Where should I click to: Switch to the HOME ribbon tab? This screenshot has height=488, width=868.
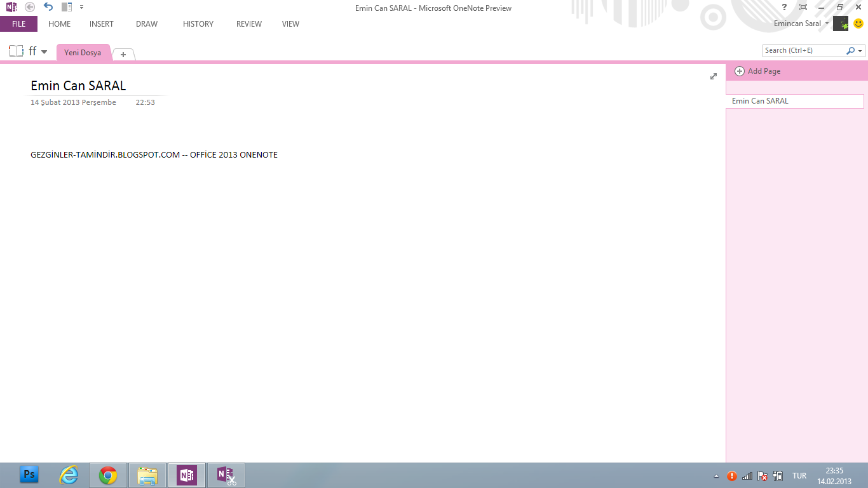click(60, 24)
